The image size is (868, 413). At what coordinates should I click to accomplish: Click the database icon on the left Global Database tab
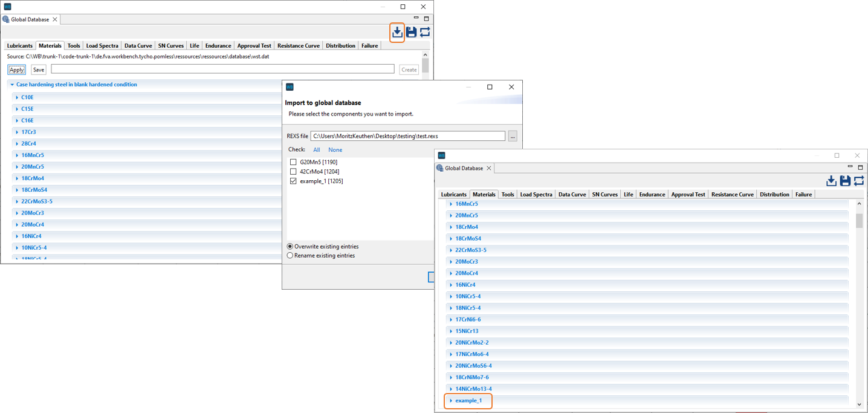point(5,19)
